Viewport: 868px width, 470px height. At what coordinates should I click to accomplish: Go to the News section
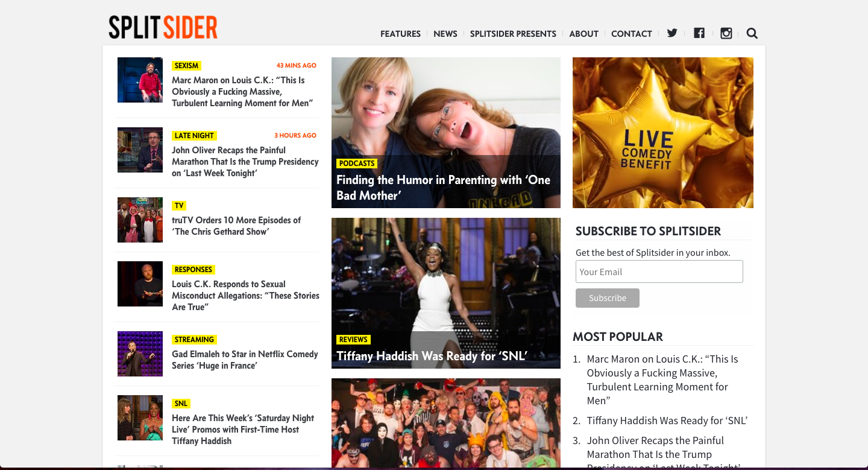(x=445, y=34)
